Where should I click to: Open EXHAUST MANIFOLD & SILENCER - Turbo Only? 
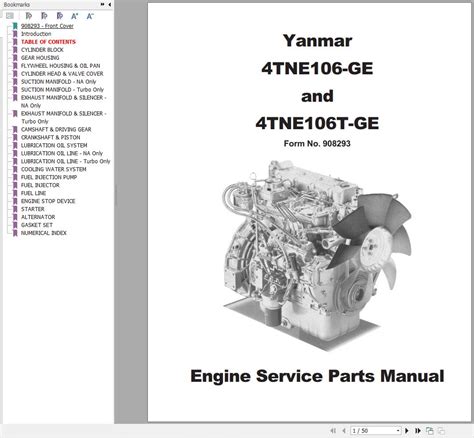coord(64,117)
